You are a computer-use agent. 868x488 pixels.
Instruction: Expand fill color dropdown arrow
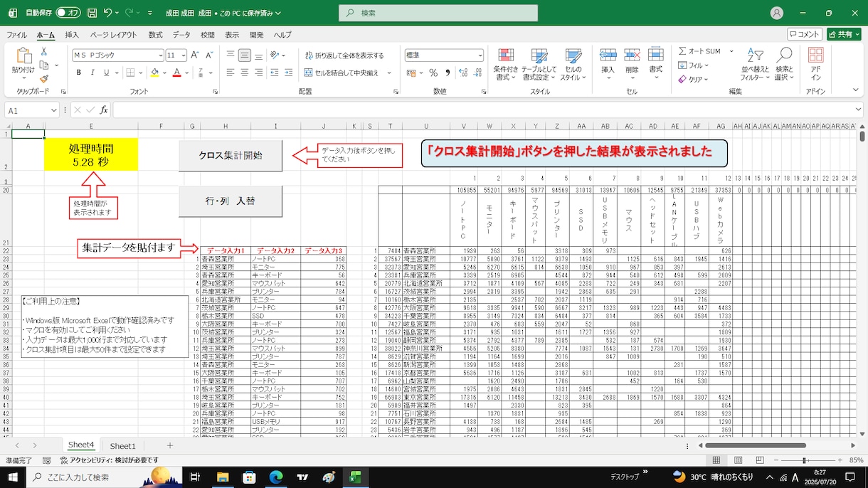click(x=166, y=73)
